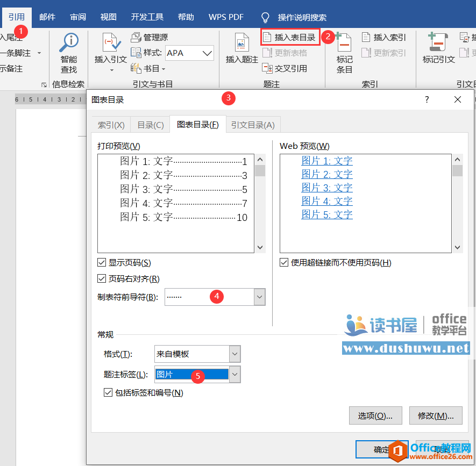Click the 图片 5: 文字 web preview link

click(x=326, y=215)
